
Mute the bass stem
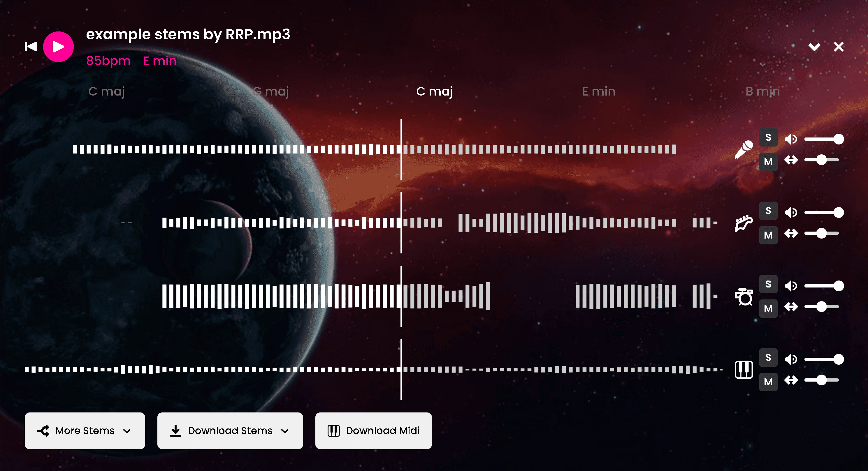pyautogui.click(x=768, y=235)
